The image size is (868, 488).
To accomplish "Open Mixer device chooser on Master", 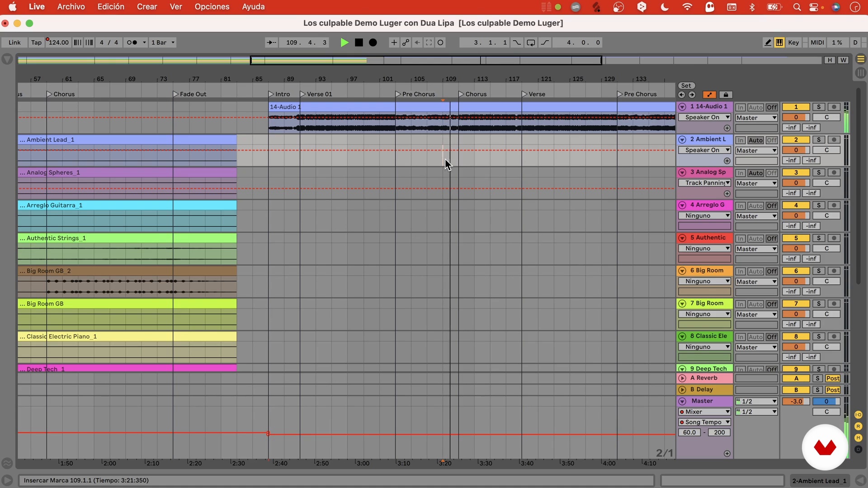I will pyautogui.click(x=704, y=412).
